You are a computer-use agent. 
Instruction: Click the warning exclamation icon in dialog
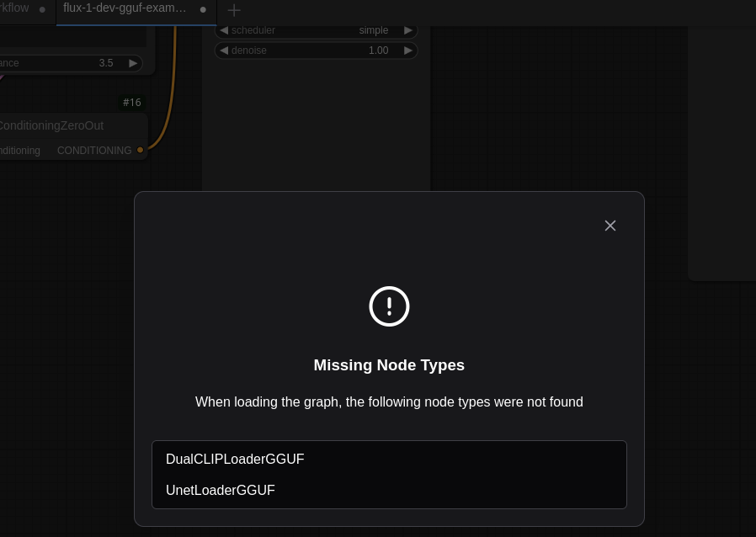click(389, 306)
